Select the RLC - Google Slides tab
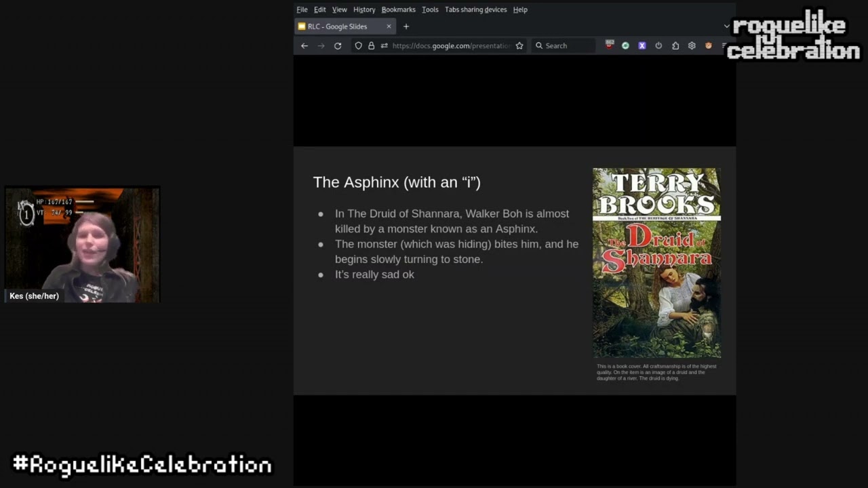Screen dimensions: 868x488 (x=346, y=26)
